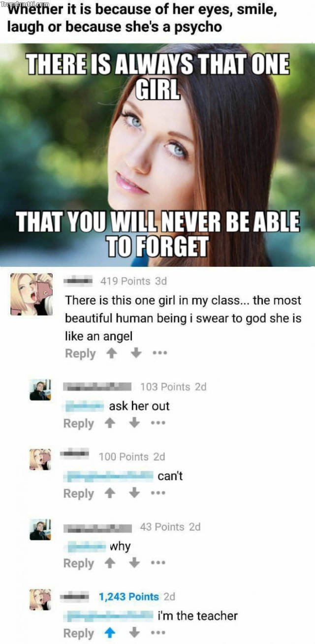Upvote the 419 Points comment
Image resolution: width=315 pixels, height=644 pixels.
(x=112, y=354)
